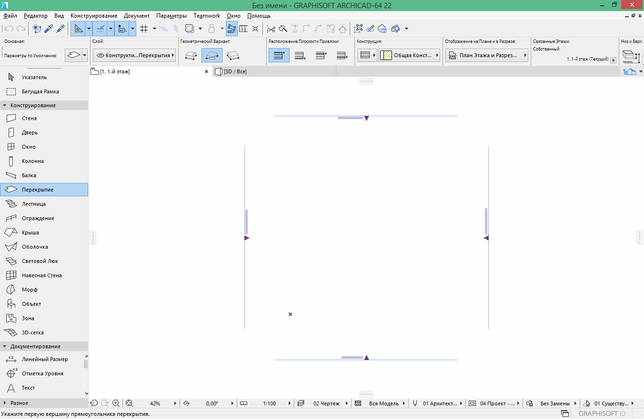Screen dimensions: 644x419
Task: Switch to the 3D / Все tab
Action: click(231, 71)
